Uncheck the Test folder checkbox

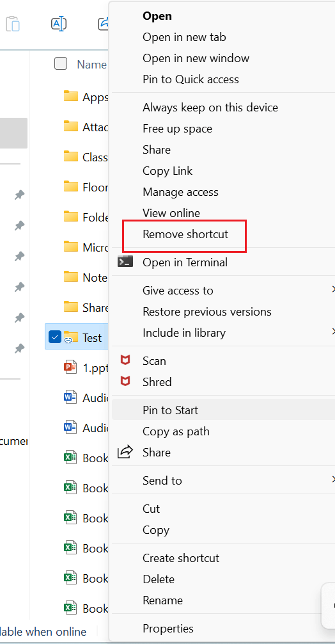[x=54, y=337]
